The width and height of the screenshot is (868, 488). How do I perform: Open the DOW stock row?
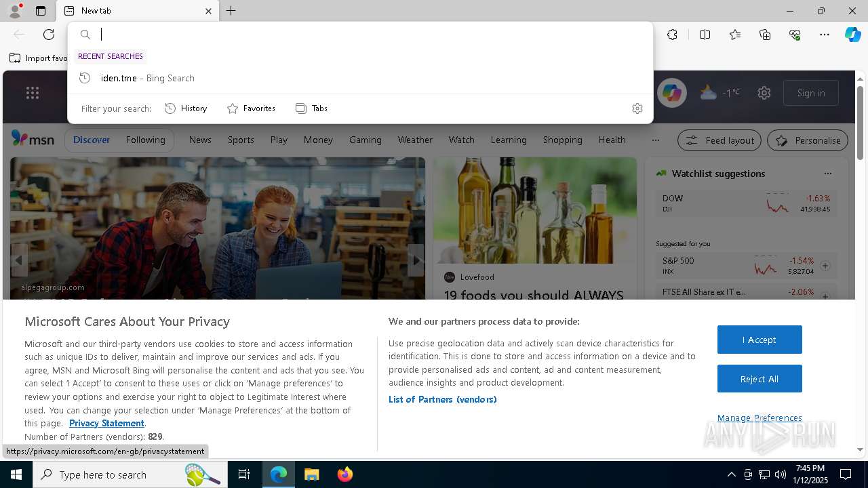click(x=746, y=203)
